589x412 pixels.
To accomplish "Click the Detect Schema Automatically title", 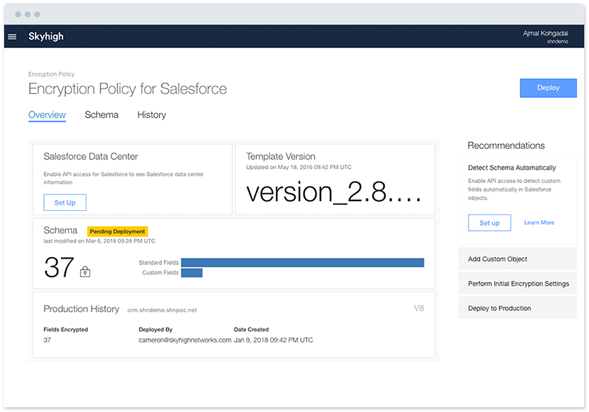I will click(x=512, y=168).
